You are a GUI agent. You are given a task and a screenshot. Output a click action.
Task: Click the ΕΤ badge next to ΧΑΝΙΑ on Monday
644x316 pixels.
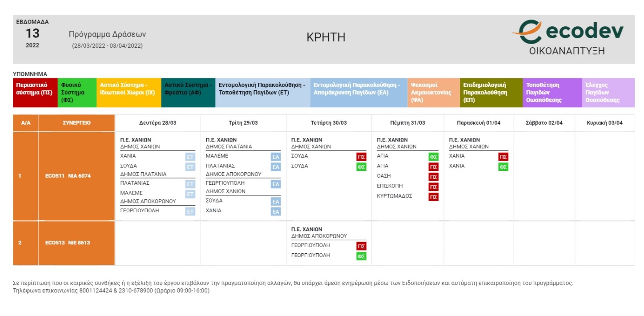pos(190,157)
